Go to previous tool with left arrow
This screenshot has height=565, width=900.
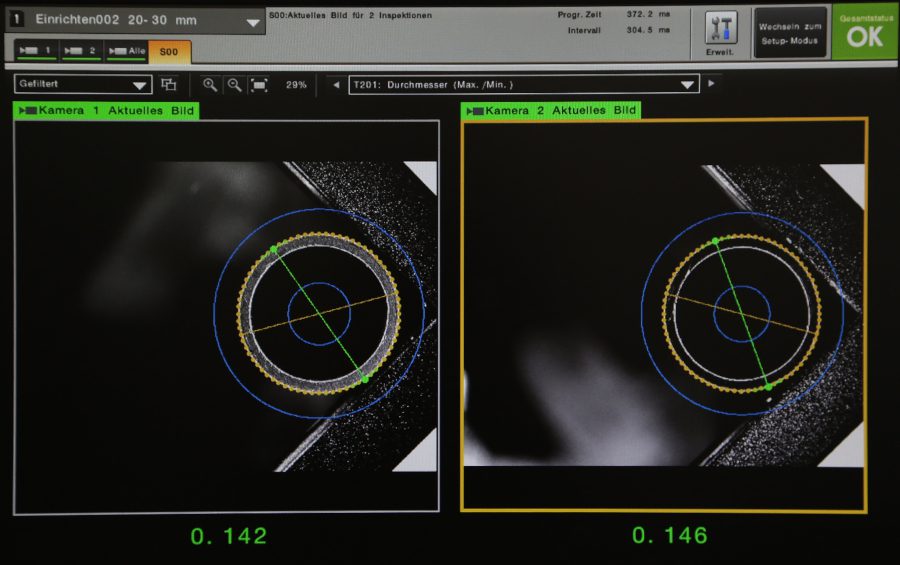pyautogui.click(x=335, y=85)
